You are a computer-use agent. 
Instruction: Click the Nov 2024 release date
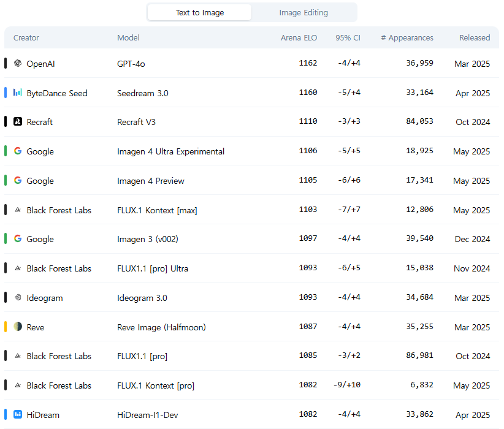click(472, 268)
